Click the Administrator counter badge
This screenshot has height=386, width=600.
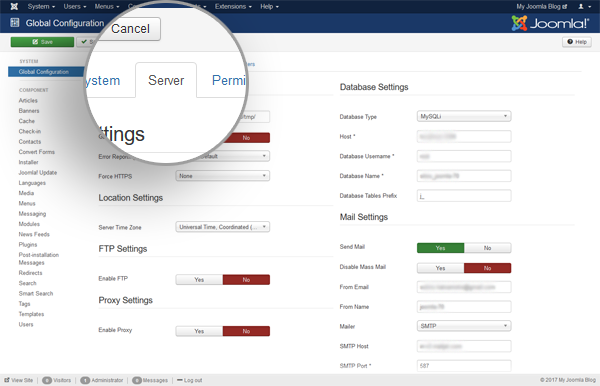click(85, 380)
